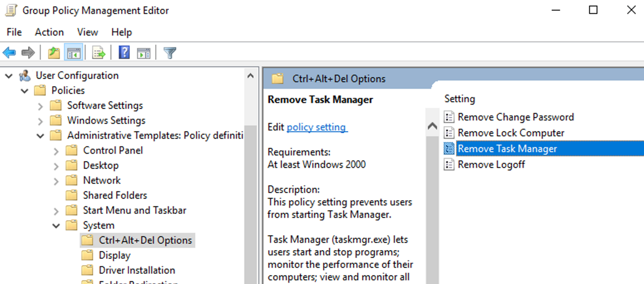644x284 pixels.
Task: Collapse the User Configuration node
Action: [x=9, y=76]
